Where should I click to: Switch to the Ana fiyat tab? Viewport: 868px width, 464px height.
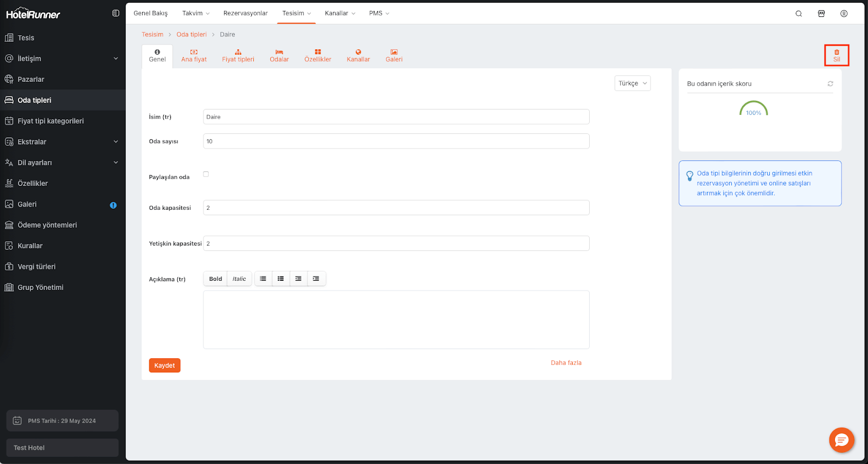tap(194, 56)
